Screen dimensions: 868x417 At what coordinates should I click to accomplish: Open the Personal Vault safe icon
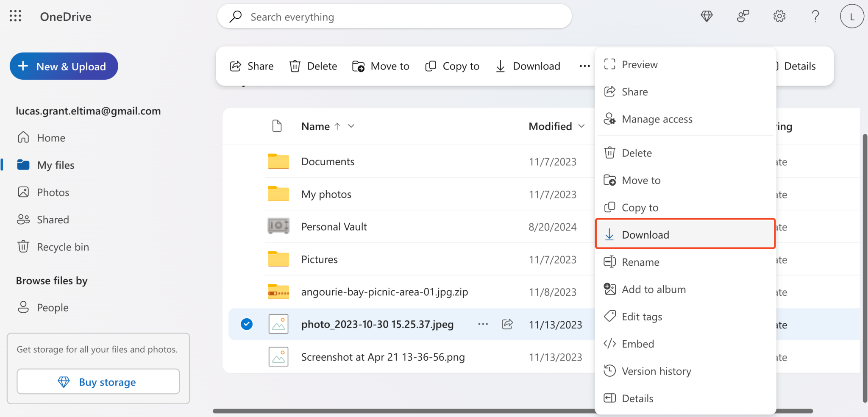coord(278,226)
